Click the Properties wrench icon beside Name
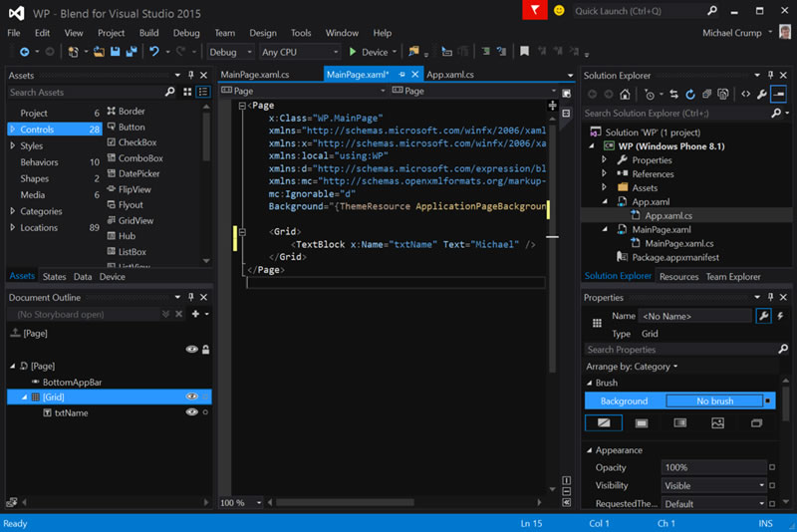The image size is (797, 532). coord(763,316)
